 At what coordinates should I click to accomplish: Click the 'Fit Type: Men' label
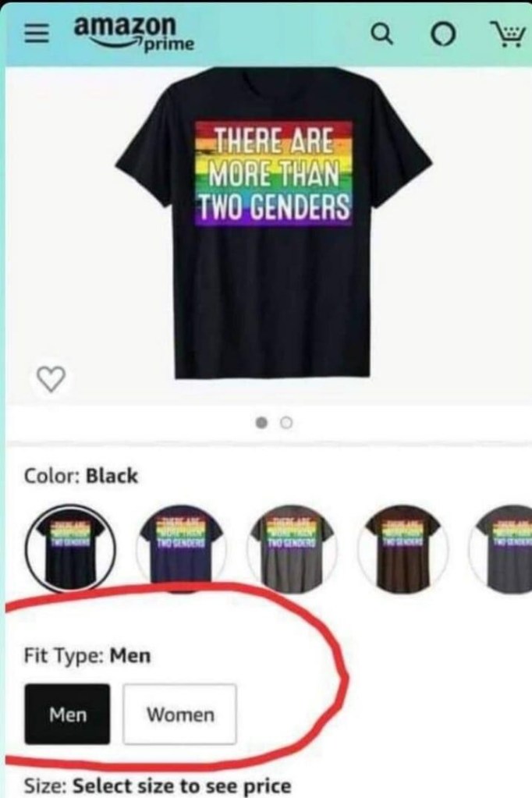tap(87, 655)
